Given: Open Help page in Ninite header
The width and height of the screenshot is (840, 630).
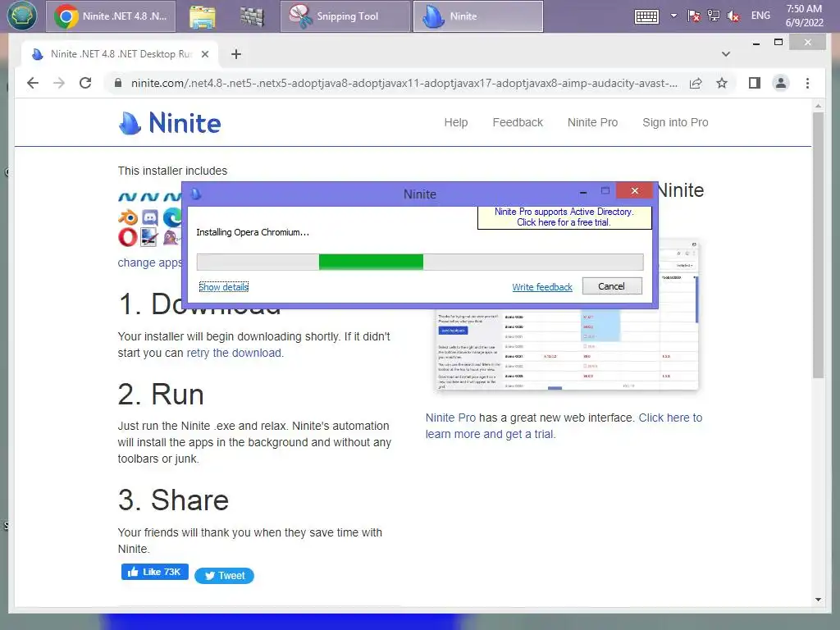Looking at the screenshot, I should point(456,123).
